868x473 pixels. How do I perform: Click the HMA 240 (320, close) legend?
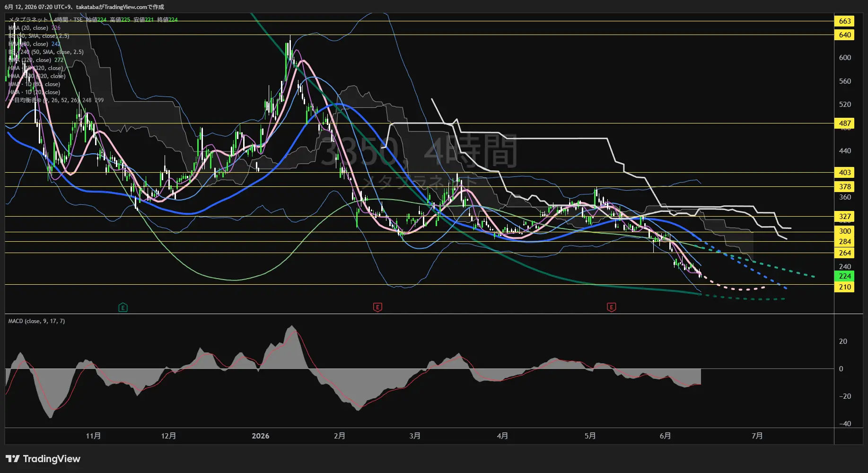point(37,76)
